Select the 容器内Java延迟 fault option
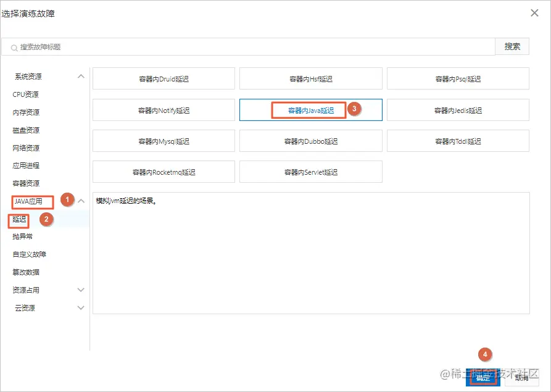The image size is (551, 392). tap(311, 109)
